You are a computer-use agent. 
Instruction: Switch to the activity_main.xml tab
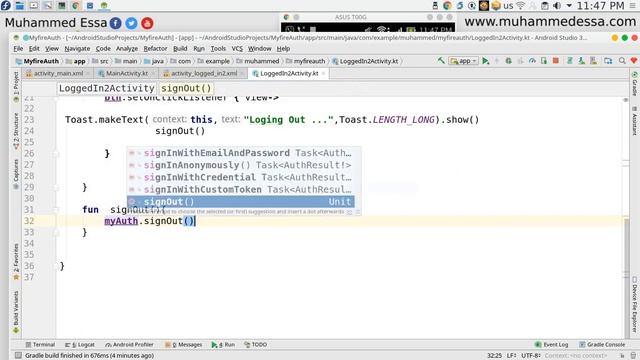[58, 73]
